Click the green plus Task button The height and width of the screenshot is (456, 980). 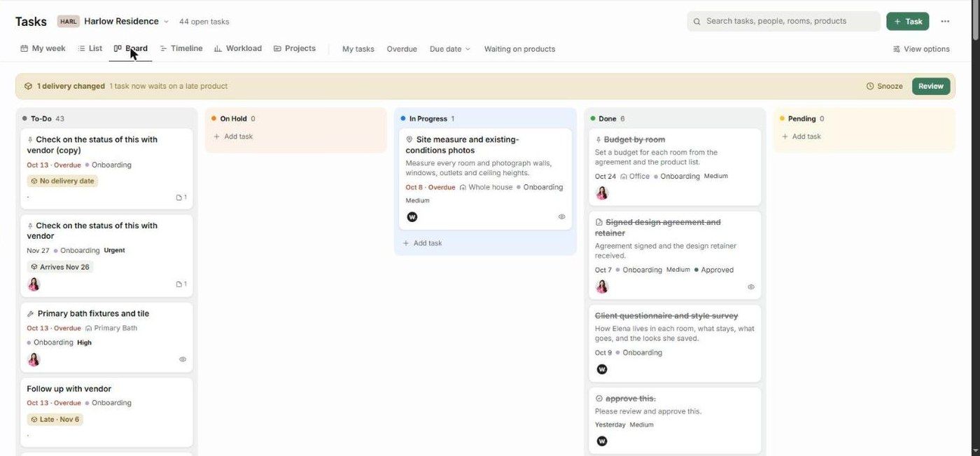tap(907, 21)
